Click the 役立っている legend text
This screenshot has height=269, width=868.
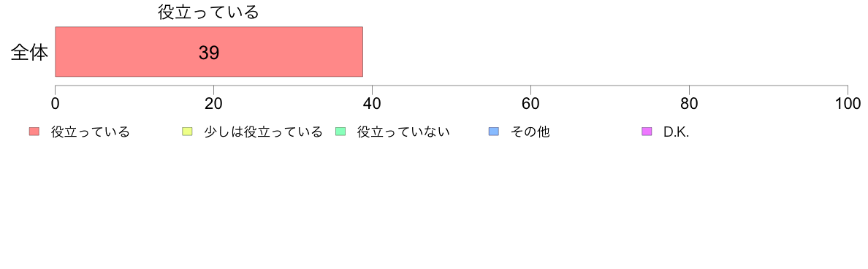[x=90, y=132]
